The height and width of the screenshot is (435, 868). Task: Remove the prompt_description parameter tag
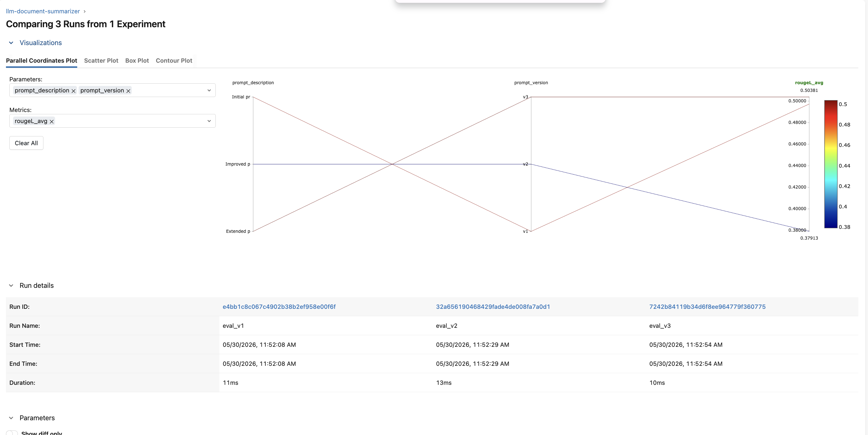point(74,90)
